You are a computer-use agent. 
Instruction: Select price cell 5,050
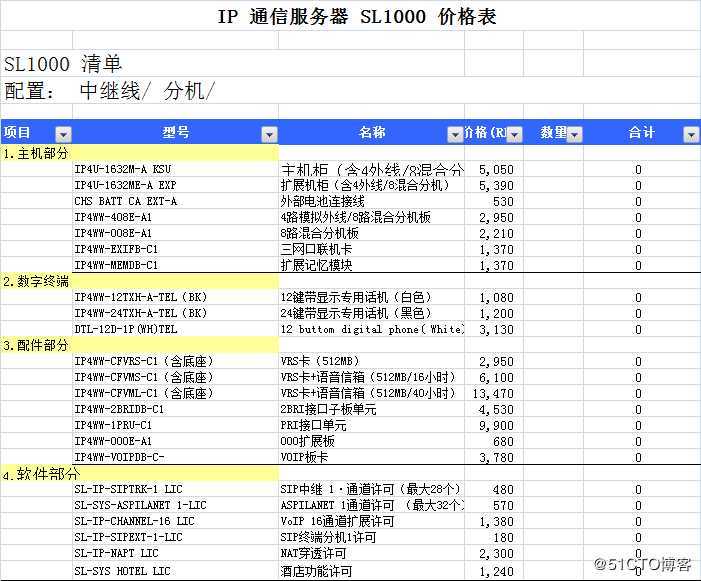(494, 169)
